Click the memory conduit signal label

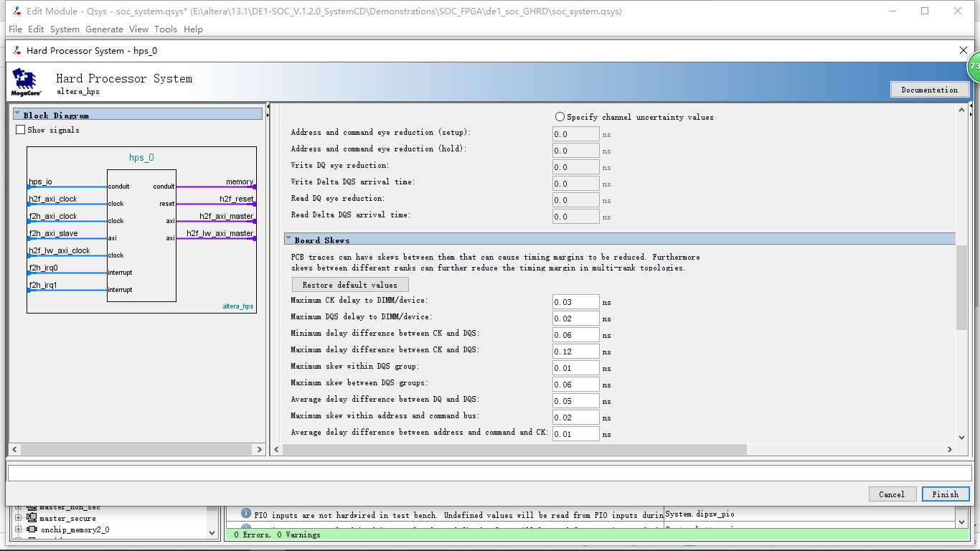[x=240, y=182]
